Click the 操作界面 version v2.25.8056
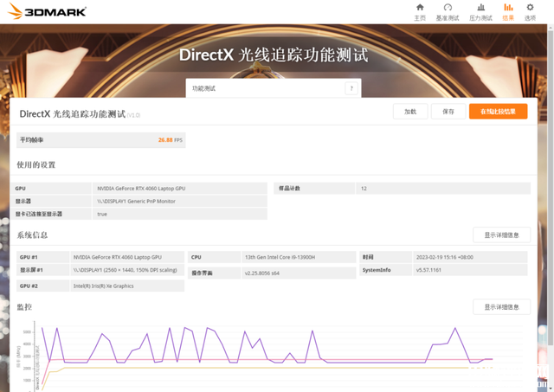Viewport: 554px width, 392px height. pyautogui.click(x=261, y=273)
